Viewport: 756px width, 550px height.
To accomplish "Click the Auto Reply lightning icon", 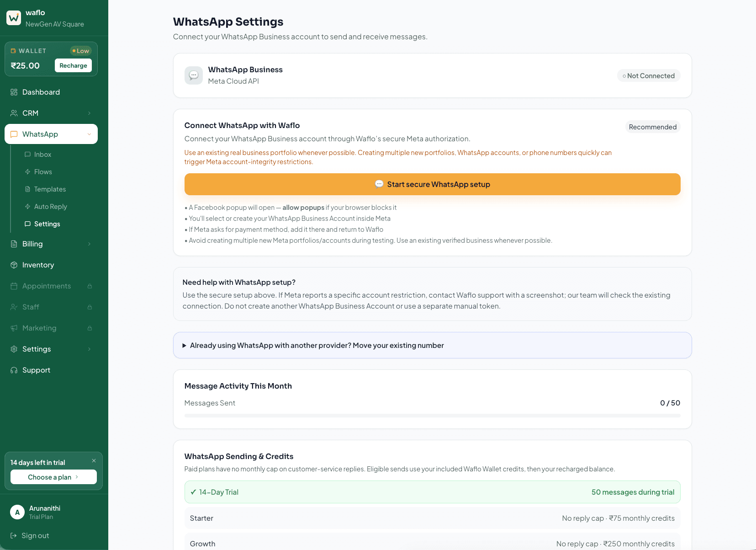I will 27,207.
